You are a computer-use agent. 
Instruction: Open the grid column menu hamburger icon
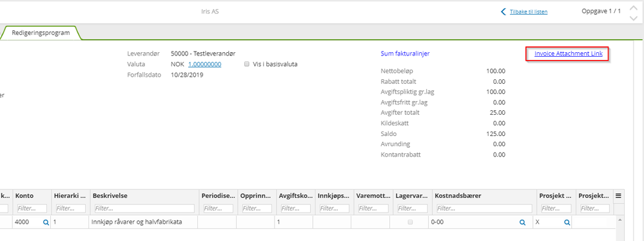[x=618, y=197]
